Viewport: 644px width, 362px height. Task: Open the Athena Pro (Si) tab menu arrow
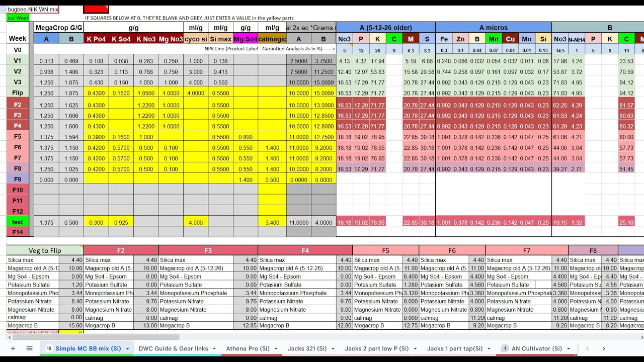click(x=277, y=348)
